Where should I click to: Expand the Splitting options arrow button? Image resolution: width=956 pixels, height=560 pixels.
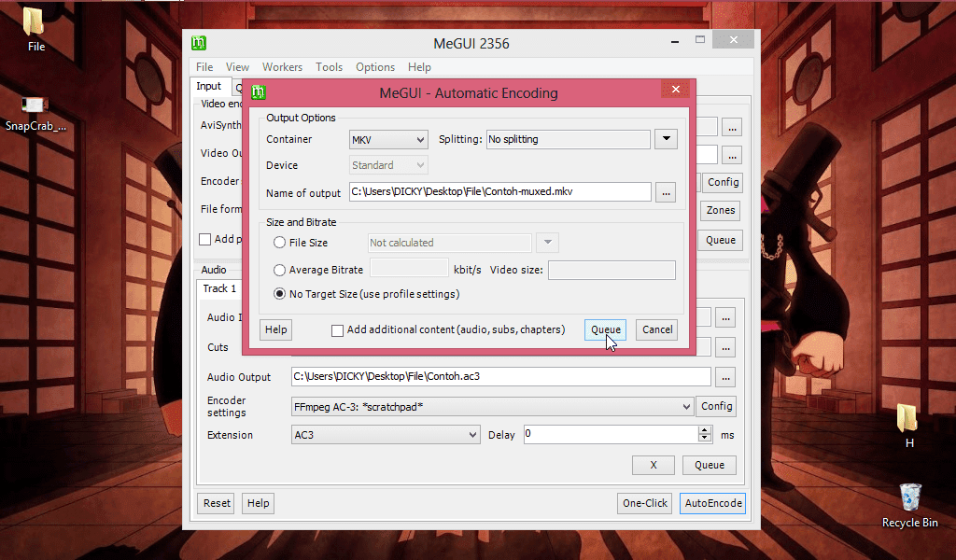coord(667,139)
